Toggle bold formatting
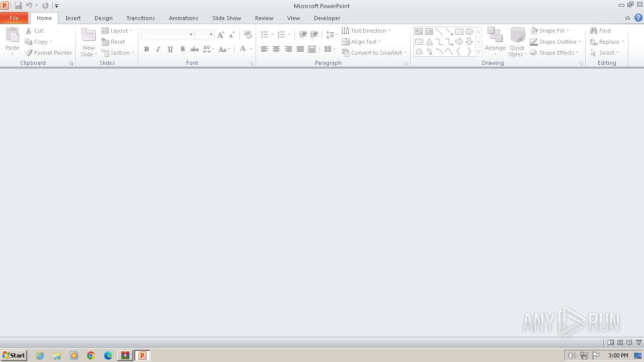Screen dimensions: 644x362 [146, 49]
